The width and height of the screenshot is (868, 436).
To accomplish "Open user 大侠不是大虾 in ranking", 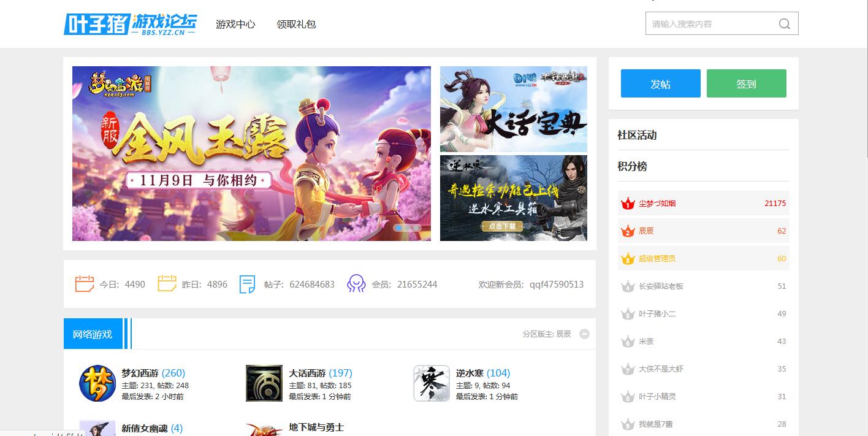I will coord(661,369).
